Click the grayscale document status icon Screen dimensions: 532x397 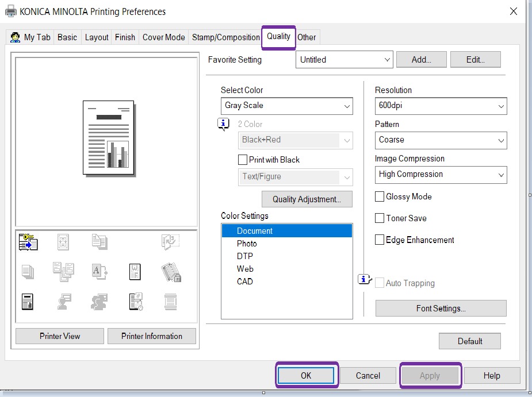pos(28,301)
